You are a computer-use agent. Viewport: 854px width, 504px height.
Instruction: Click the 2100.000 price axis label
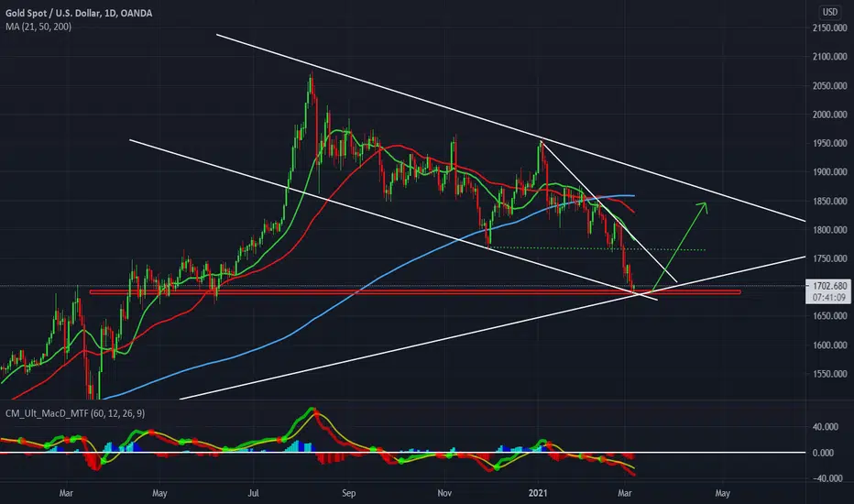(x=829, y=57)
